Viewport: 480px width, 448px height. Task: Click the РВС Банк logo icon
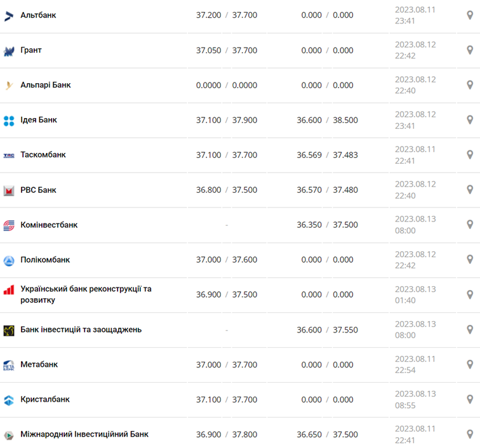click(x=9, y=190)
